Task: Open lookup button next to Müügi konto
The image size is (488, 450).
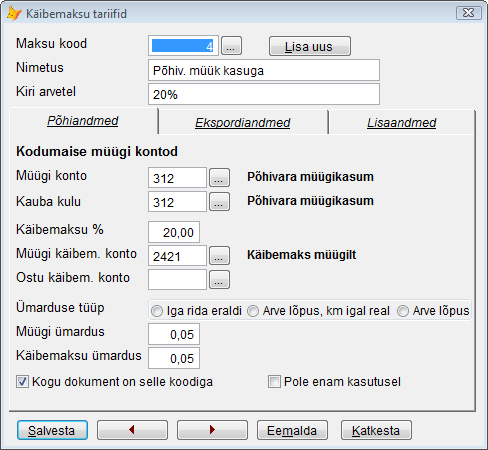Action: tap(219, 178)
